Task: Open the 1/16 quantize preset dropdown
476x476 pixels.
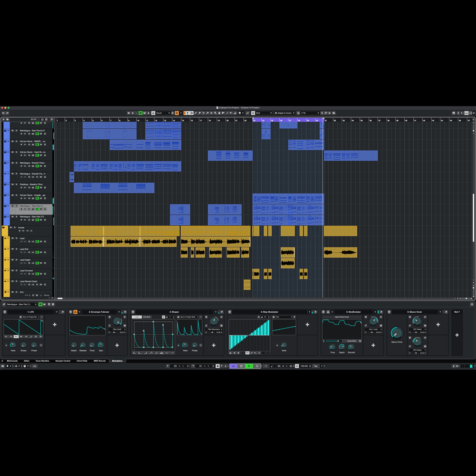Action: [310, 113]
